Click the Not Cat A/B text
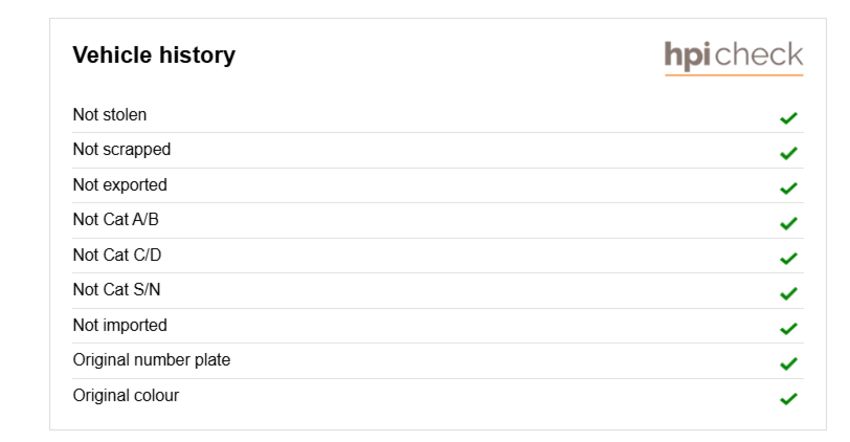Viewport: 850px width, 442px height. tap(116, 220)
